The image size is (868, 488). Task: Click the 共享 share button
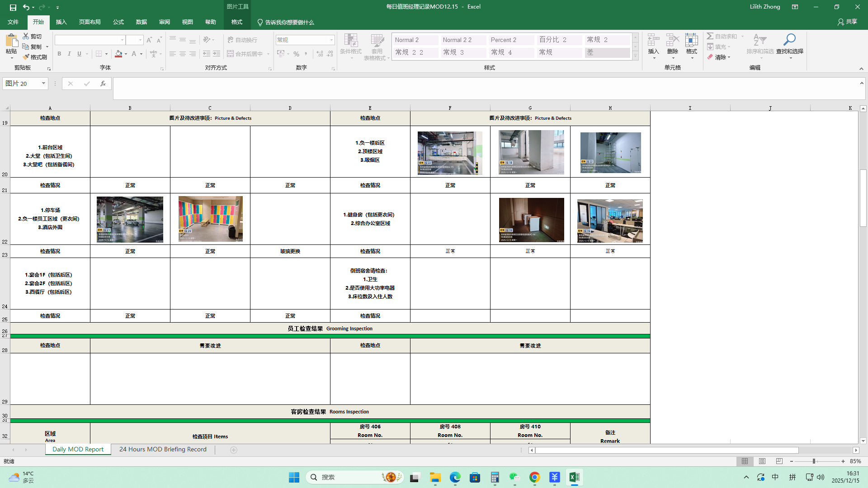[847, 22]
